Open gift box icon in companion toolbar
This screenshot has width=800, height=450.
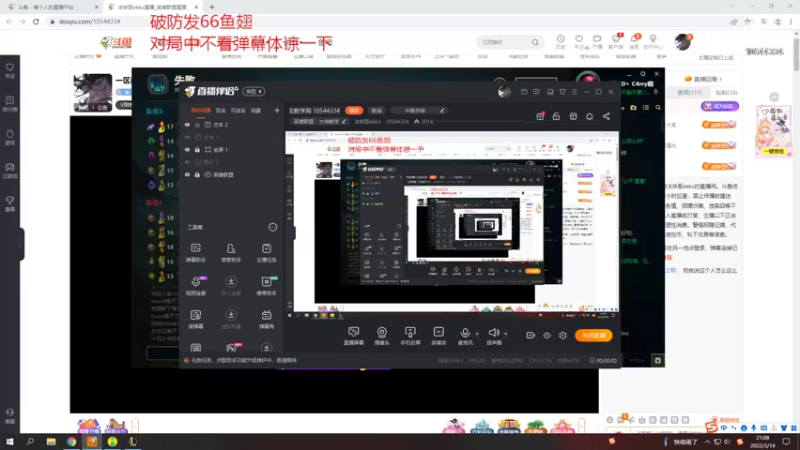tap(540, 116)
